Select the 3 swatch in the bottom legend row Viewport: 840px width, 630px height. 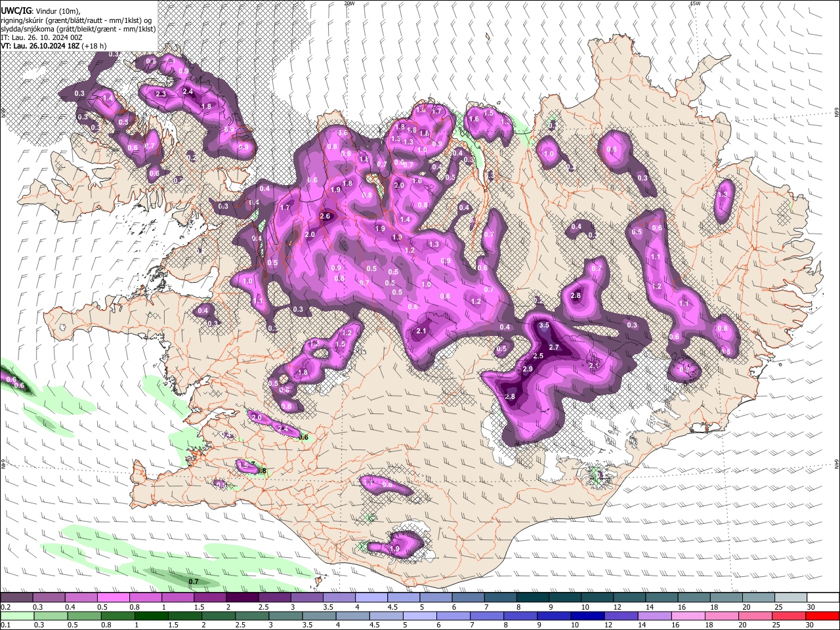click(x=285, y=616)
